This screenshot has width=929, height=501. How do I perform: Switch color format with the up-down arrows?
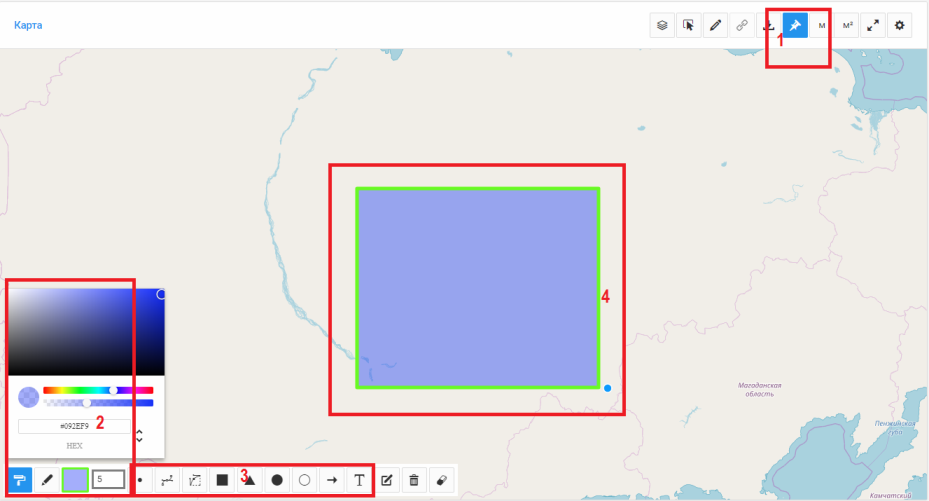click(x=139, y=435)
